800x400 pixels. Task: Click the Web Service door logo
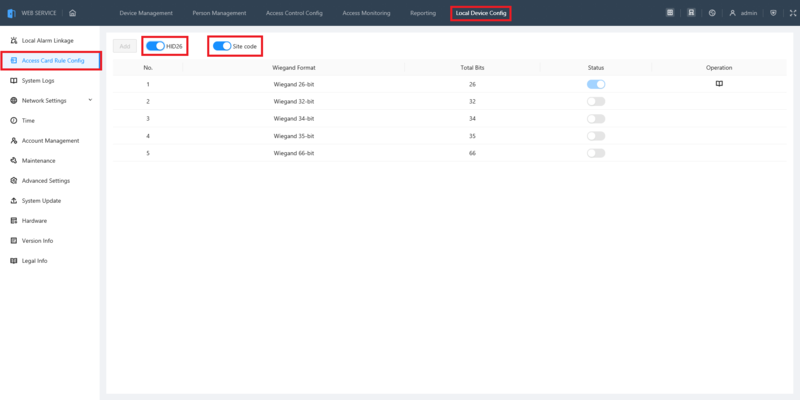[11, 13]
